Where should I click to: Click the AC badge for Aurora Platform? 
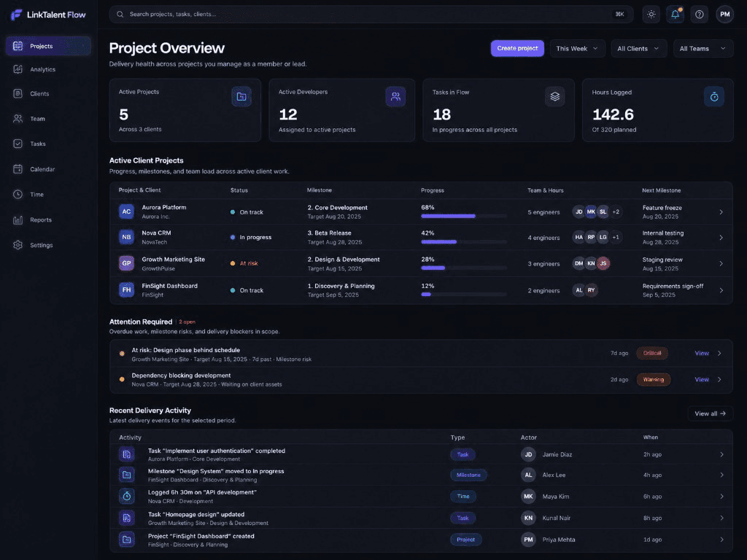(126, 211)
